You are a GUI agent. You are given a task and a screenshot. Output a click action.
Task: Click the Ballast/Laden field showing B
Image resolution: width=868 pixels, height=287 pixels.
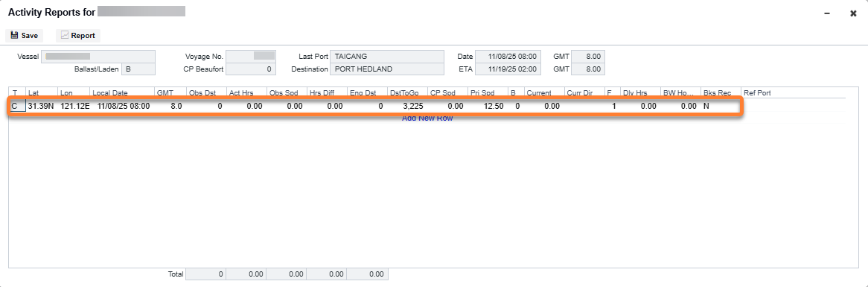[138, 69]
